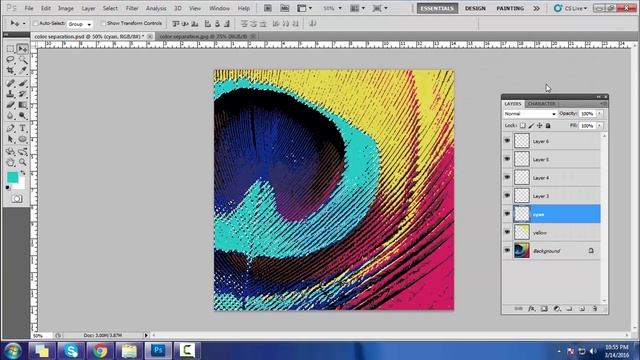Select the Healing Brush tool
This screenshot has width=640, height=360.
[x=10, y=83]
